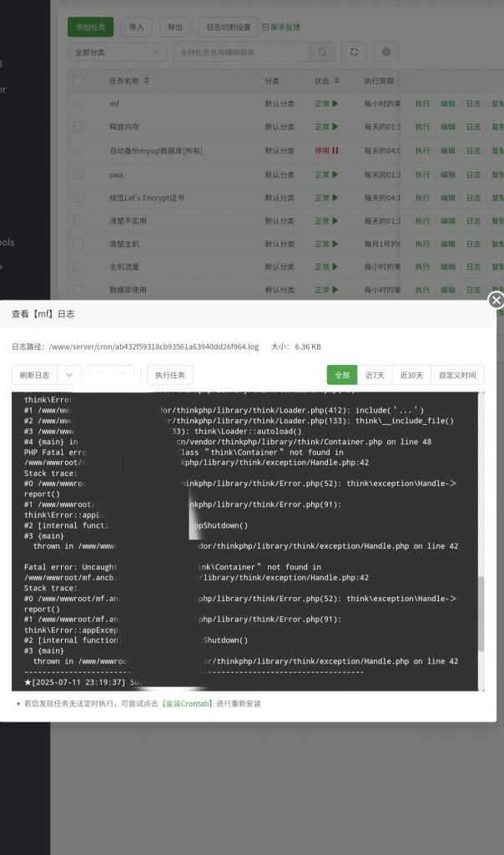The image size is (504, 855).
Task: Click 执行 link in 释放内存 row
Action: point(422,127)
